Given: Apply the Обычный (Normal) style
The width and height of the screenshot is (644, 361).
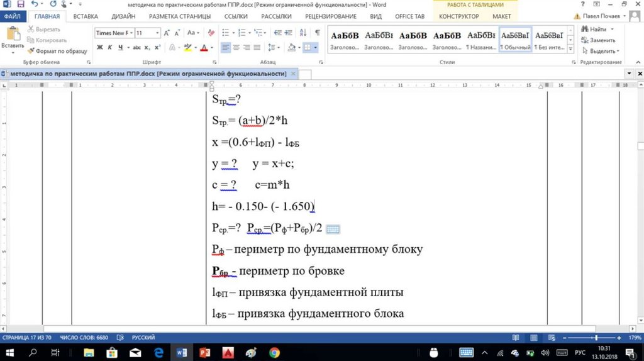Looking at the screenshot, I should 515,40.
